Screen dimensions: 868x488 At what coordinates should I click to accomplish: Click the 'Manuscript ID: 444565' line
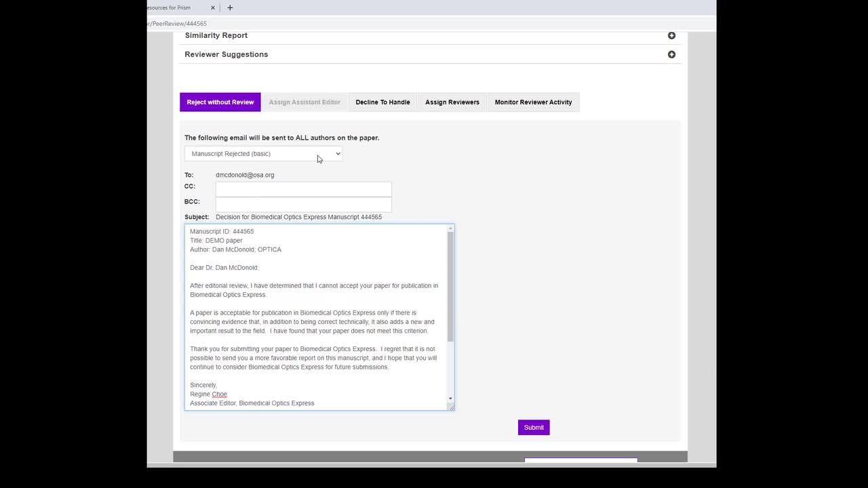point(222,231)
